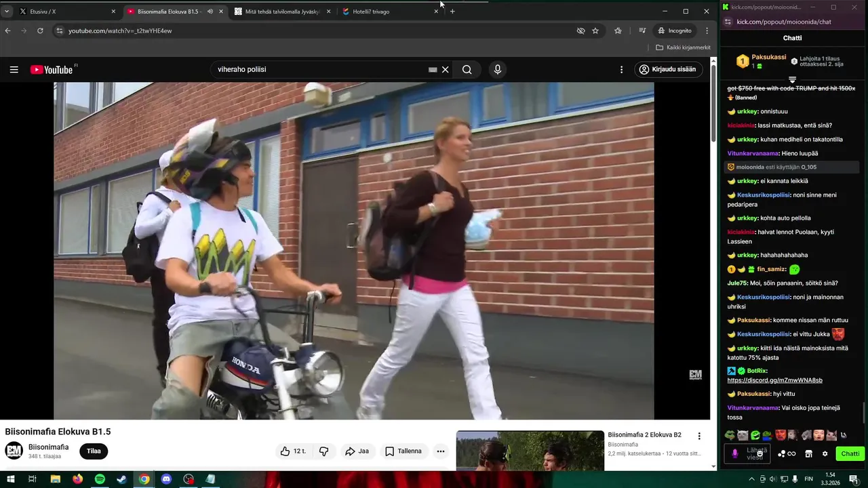Open Biisonimafia channel avatar

pos(14,451)
